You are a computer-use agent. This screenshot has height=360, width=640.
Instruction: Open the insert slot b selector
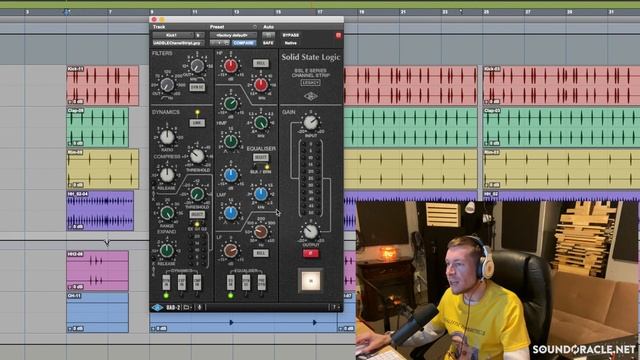click(199, 35)
